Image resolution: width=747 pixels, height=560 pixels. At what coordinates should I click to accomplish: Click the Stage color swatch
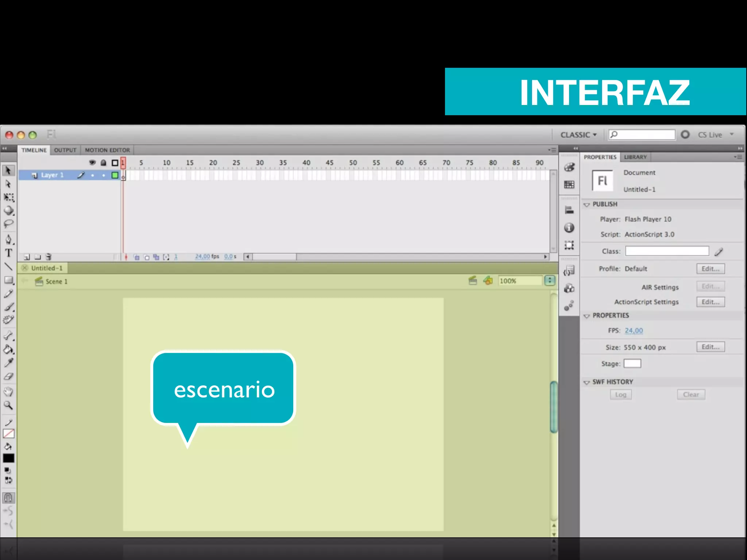(x=632, y=363)
